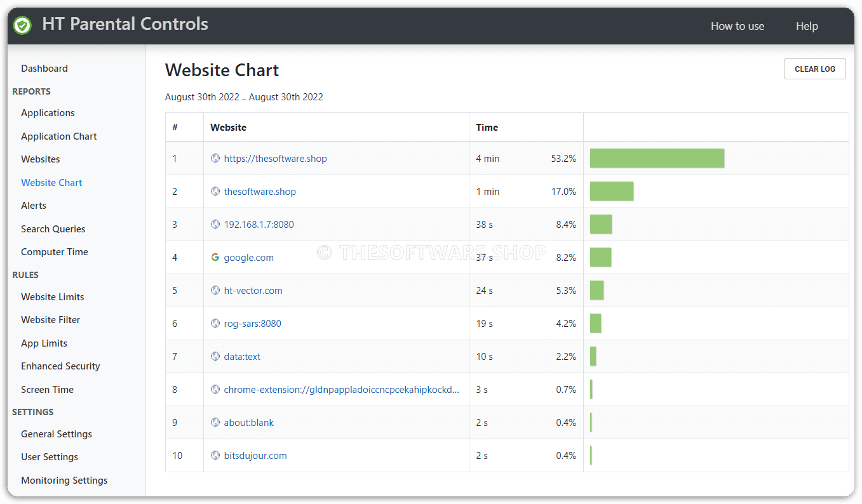This screenshot has width=862, height=504.
Task: Open the Applications report
Action: (x=48, y=113)
